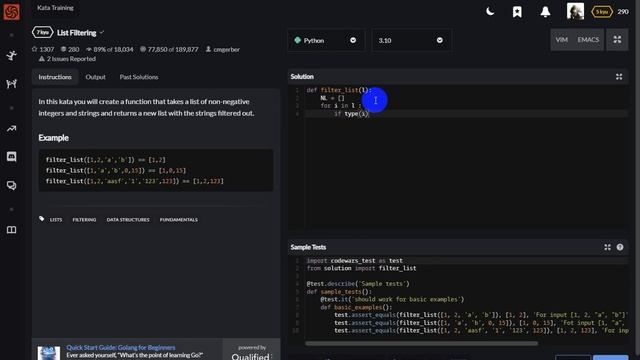
Task: Enable EMACS editor mode
Action: [588, 40]
